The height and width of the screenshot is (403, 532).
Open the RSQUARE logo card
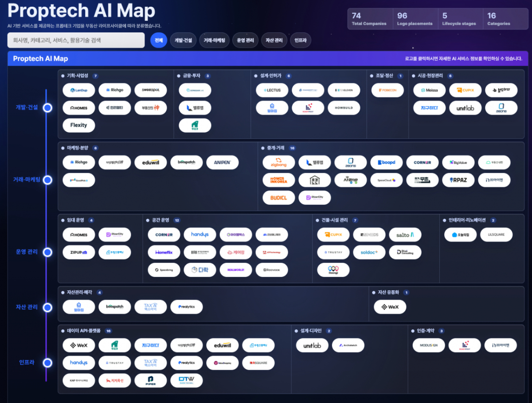point(258,363)
